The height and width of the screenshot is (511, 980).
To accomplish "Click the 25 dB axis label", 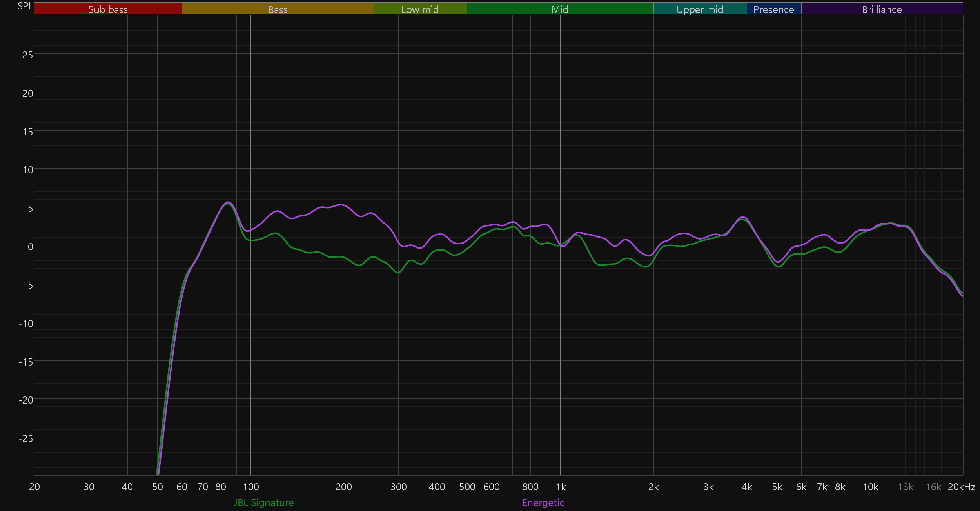I will point(27,55).
